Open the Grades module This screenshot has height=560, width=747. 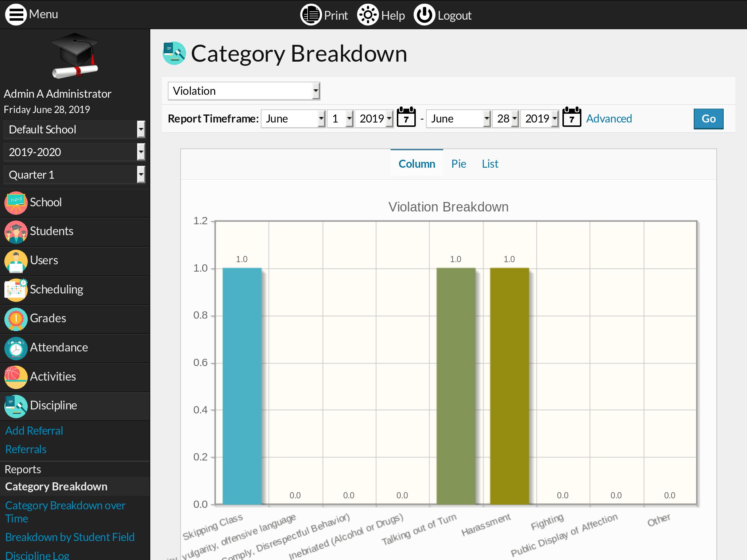(x=48, y=318)
